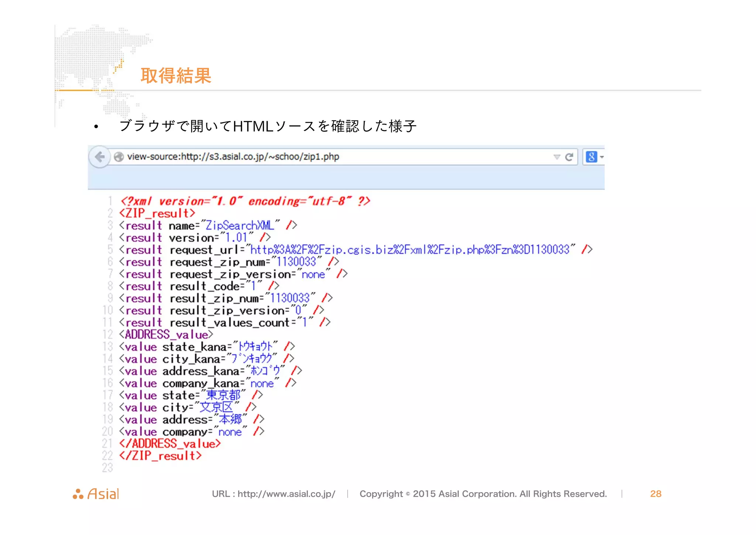This screenshot has height=535, width=756.
Task: Select request_zip_num value 1130033
Action: point(296,262)
